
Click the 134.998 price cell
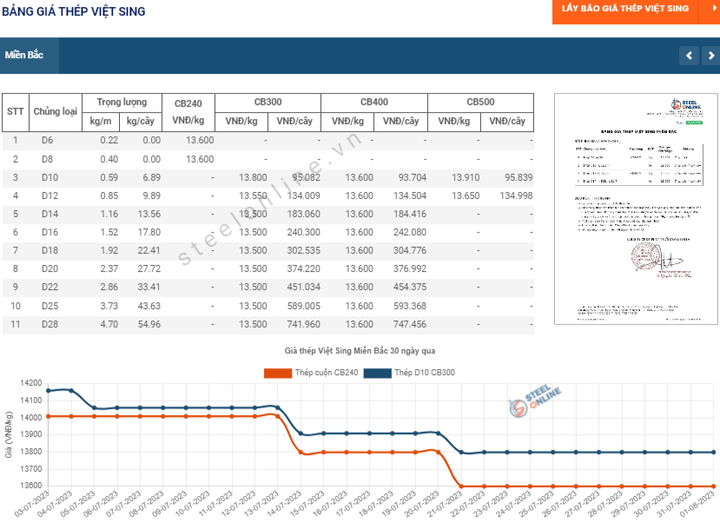tap(516, 196)
